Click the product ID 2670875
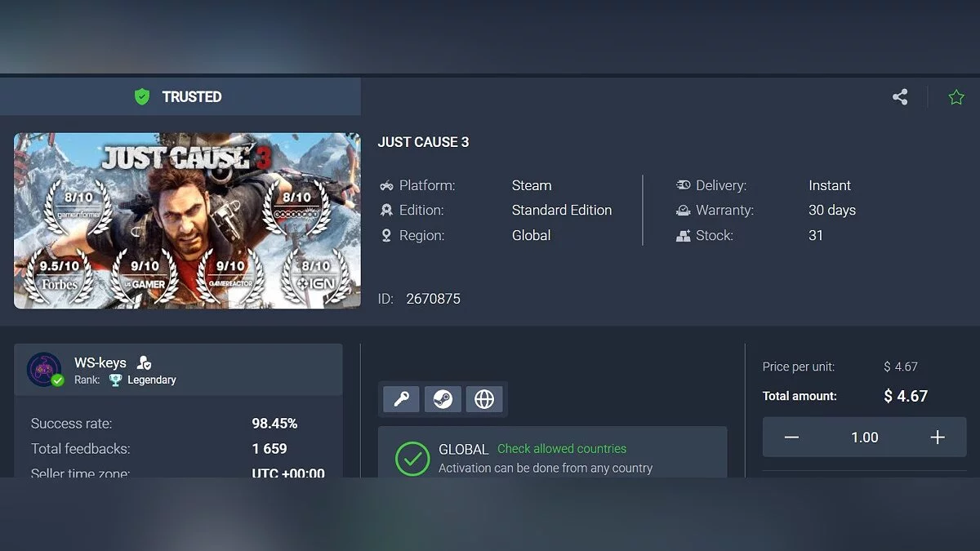The image size is (980, 551). click(x=433, y=299)
